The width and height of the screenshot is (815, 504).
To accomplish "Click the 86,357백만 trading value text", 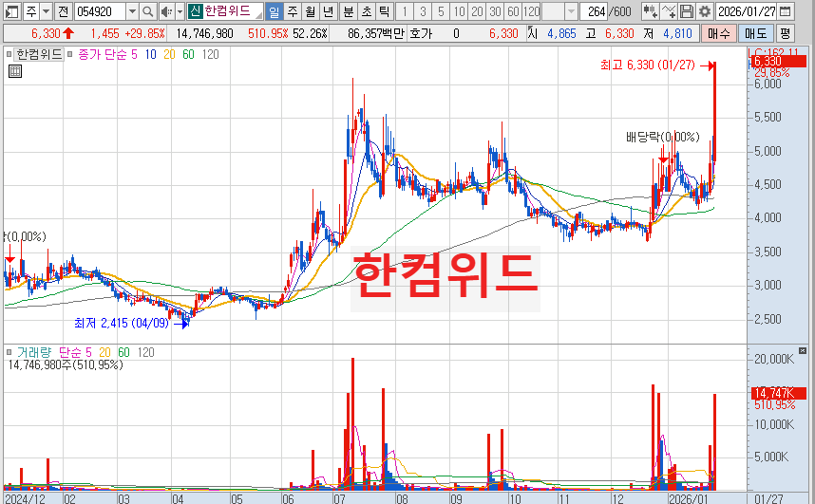I will coord(376,34).
